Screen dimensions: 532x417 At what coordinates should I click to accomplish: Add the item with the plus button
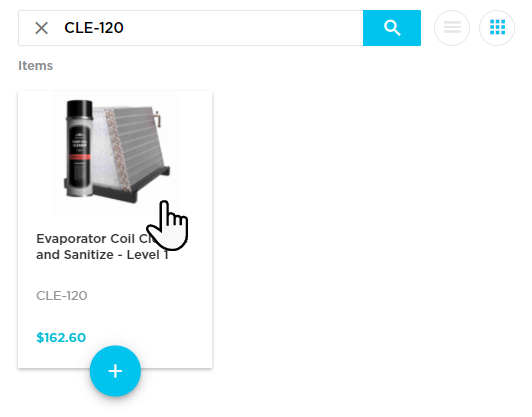point(115,371)
